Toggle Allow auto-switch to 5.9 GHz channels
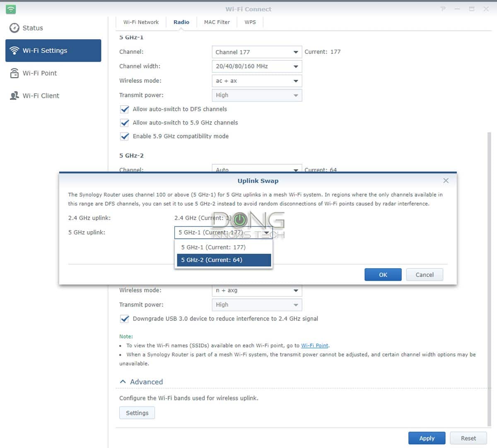The height and width of the screenshot is (448, 497). pos(124,123)
